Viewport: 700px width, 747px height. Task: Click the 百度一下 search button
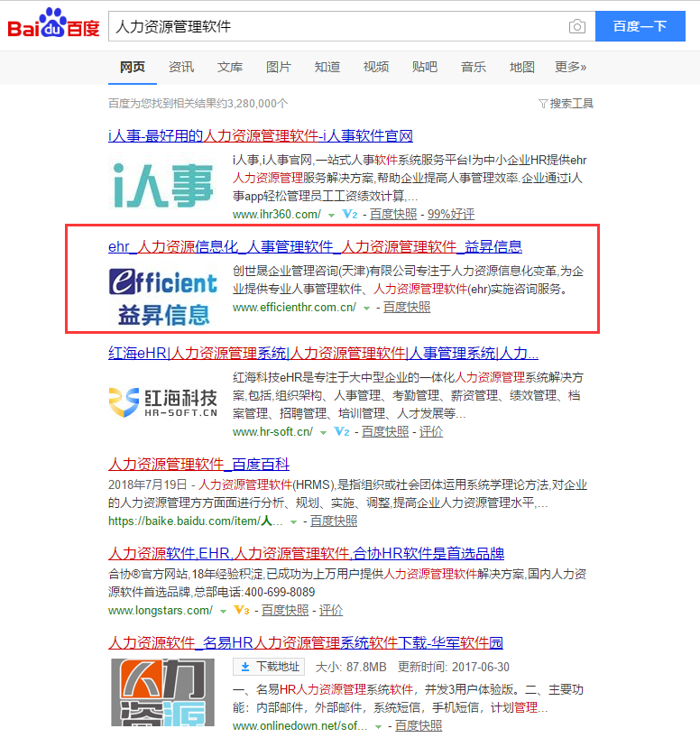point(640,26)
